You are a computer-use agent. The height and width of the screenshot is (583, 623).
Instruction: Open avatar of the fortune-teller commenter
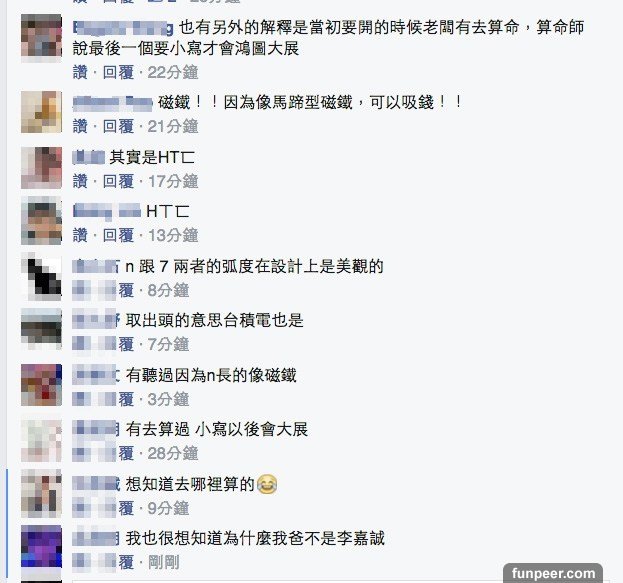[x=41, y=37]
